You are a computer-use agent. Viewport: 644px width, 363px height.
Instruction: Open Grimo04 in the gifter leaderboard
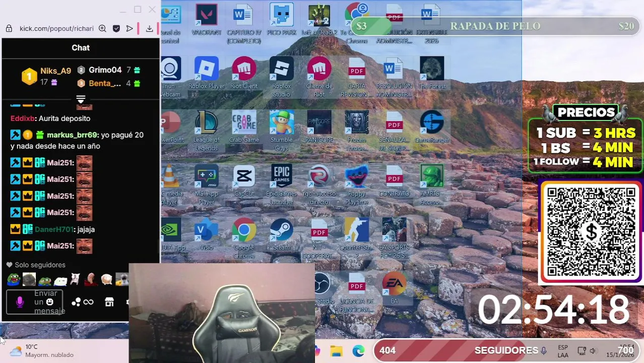coord(105,70)
